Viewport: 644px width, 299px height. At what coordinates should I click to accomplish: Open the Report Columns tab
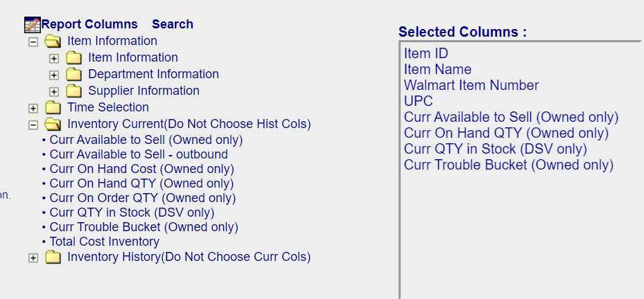click(89, 24)
